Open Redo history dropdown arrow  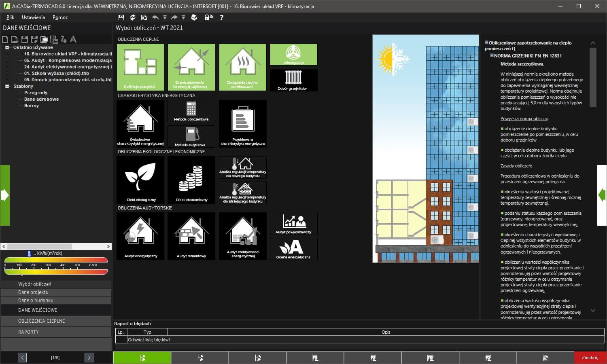[x=183, y=17]
